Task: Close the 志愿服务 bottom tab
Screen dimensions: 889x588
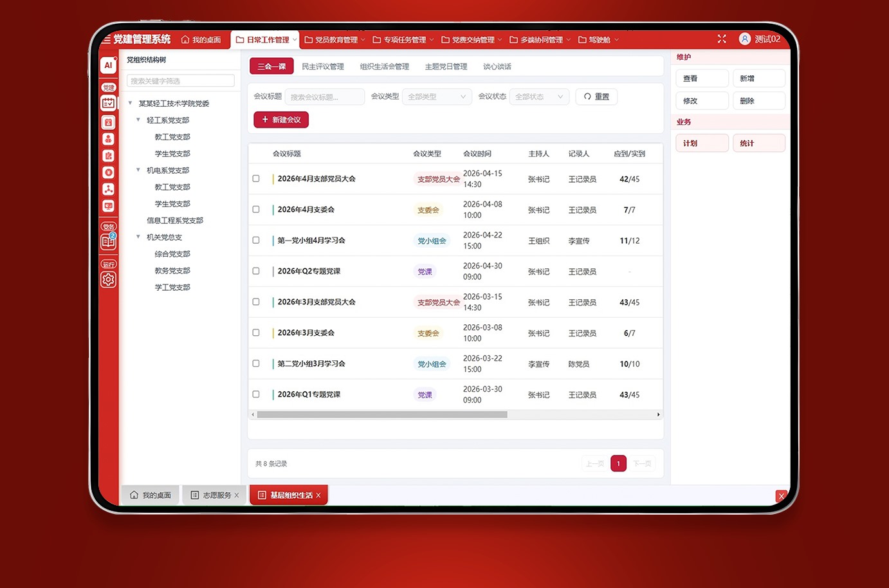Action: pos(237,495)
